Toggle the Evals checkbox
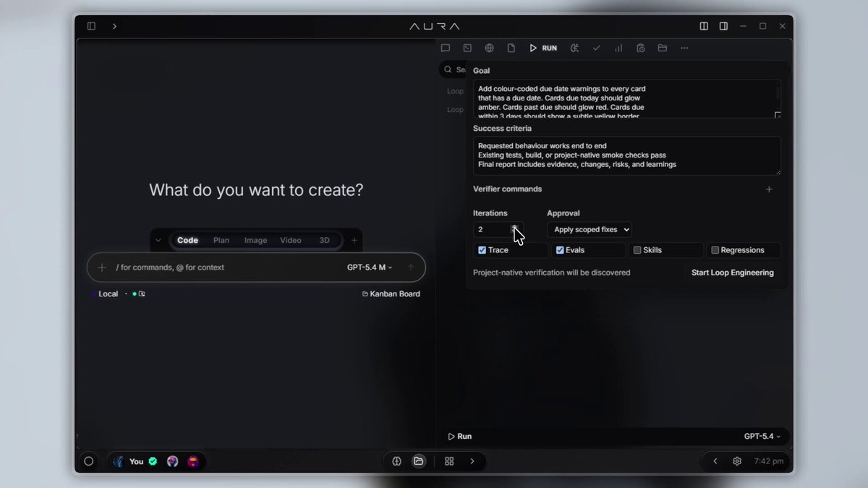The image size is (868, 488). coord(560,250)
